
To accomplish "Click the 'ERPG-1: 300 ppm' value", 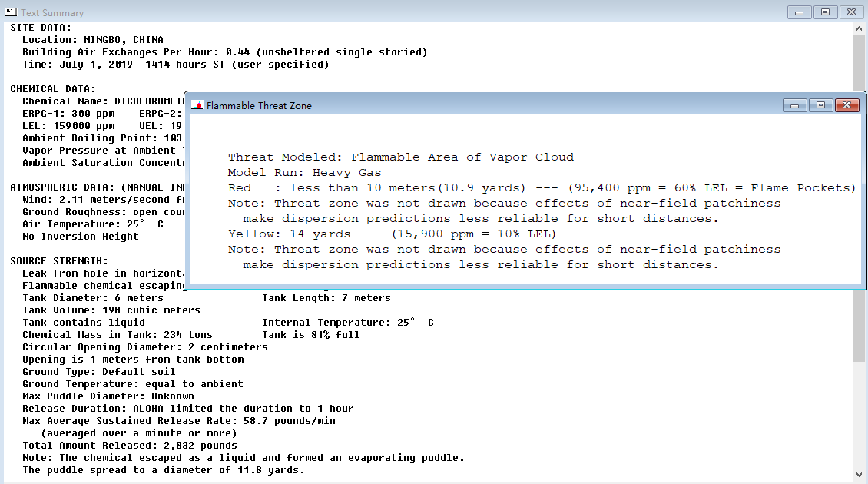I will (68, 114).
